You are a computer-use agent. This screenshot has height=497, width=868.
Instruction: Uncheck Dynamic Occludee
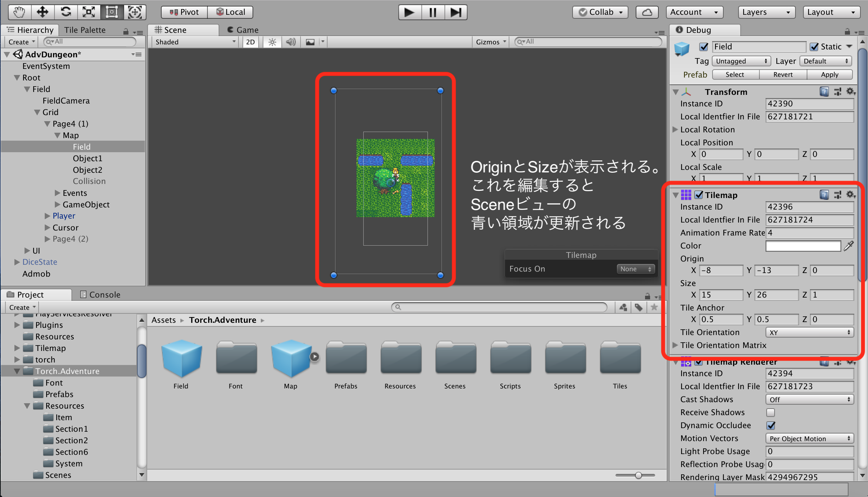point(771,425)
